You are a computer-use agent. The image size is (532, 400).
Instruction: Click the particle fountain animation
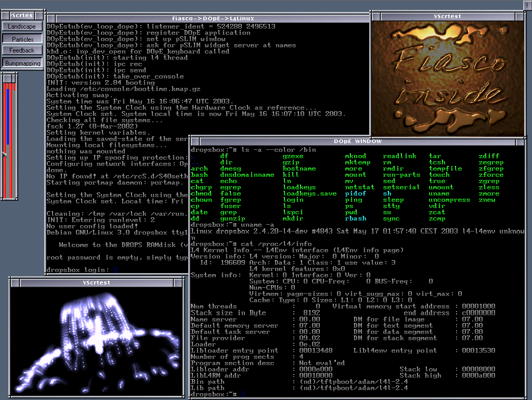pyautogui.click(x=97, y=341)
